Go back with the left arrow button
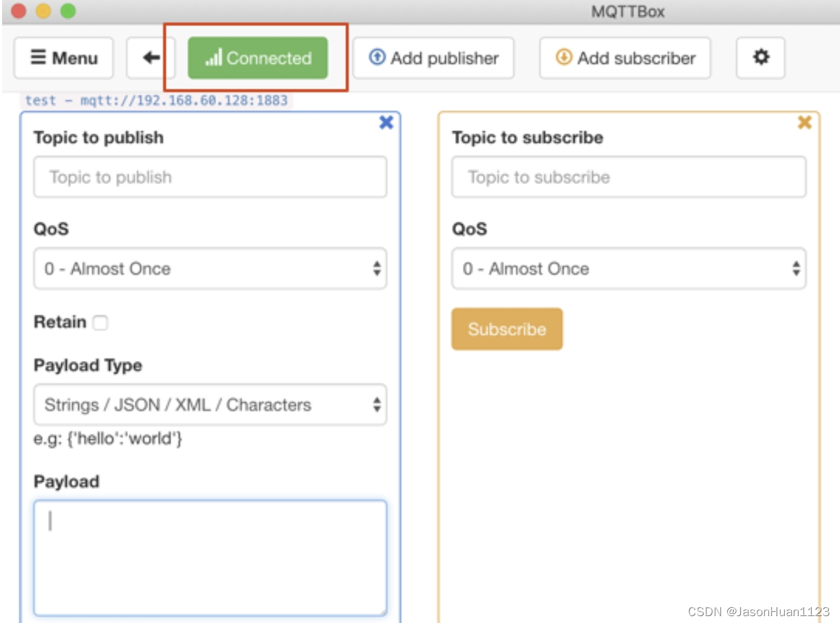The width and height of the screenshot is (840, 623). 151,58
